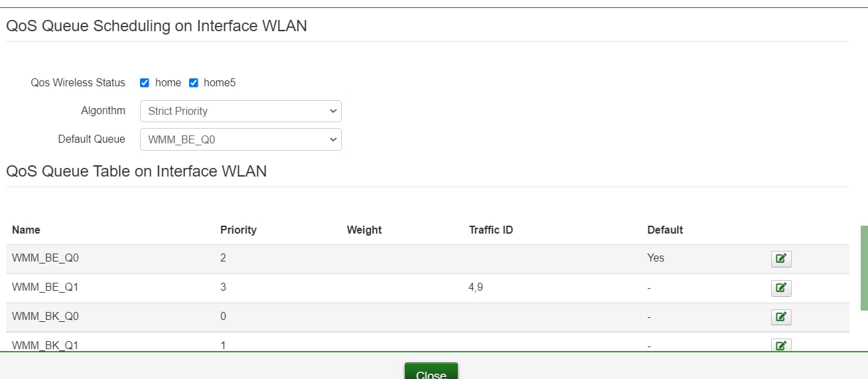Edit the WMM_BK_Q0 queue entry
Image resolution: width=868 pixels, height=379 pixels.
(781, 317)
